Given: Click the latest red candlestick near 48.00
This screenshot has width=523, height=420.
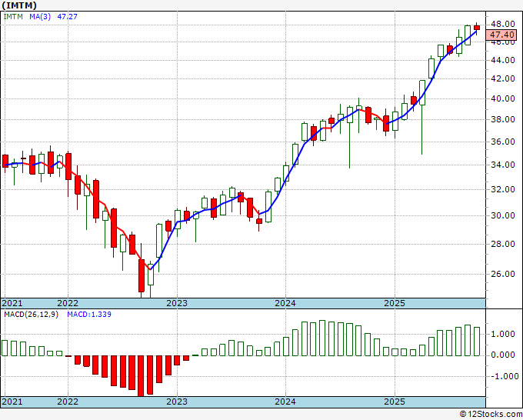Looking at the screenshot, I should pyautogui.click(x=477, y=28).
